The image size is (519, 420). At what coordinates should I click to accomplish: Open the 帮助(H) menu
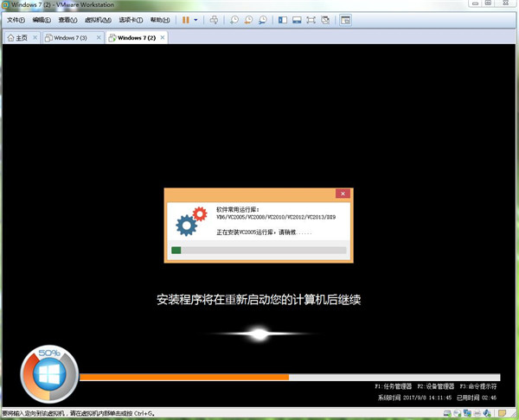(x=160, y=20)
